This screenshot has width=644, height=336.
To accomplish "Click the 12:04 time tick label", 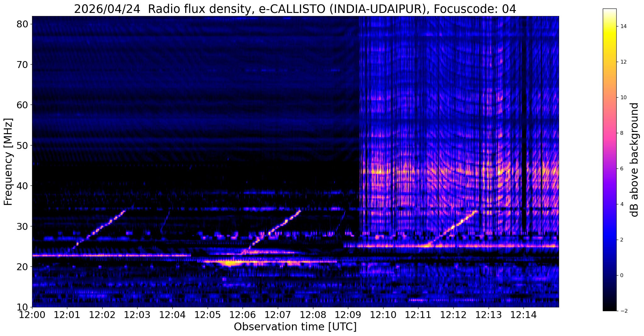I will click(x=172, y=315).
